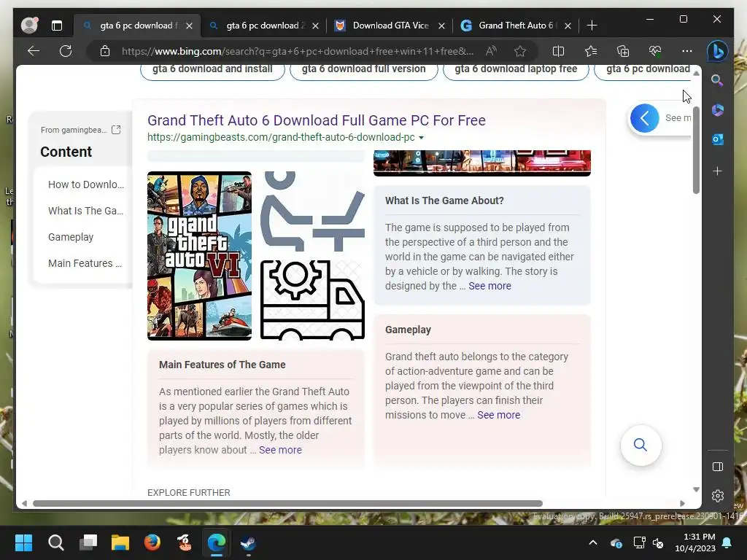Open the Edge profile avatar
This screenshot has width=747, height=560.
coord(29,26)
